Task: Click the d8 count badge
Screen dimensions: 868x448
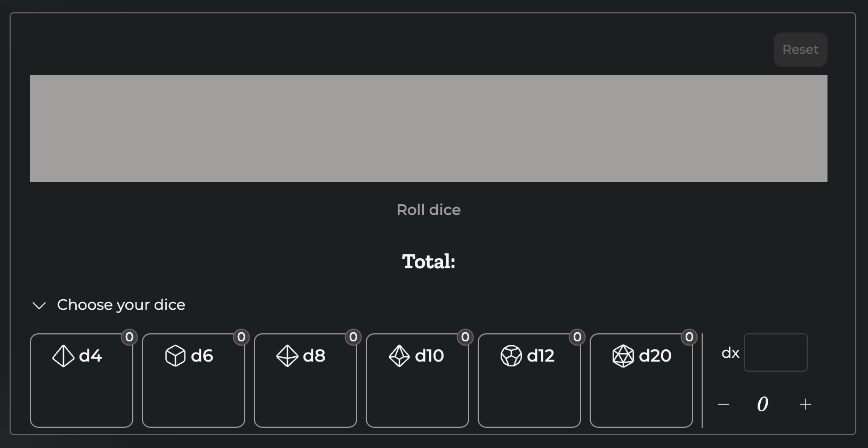Action: tap(353, 337)
